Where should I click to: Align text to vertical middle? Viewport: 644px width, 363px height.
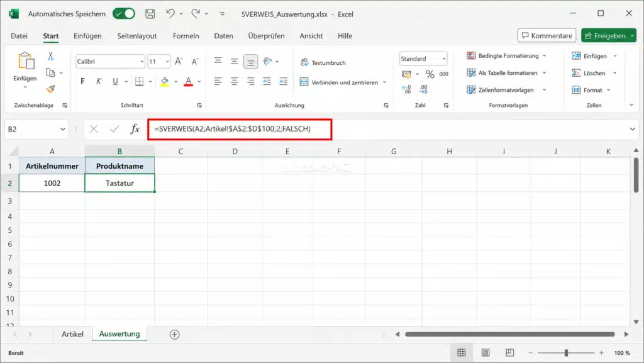click(234, 61)
